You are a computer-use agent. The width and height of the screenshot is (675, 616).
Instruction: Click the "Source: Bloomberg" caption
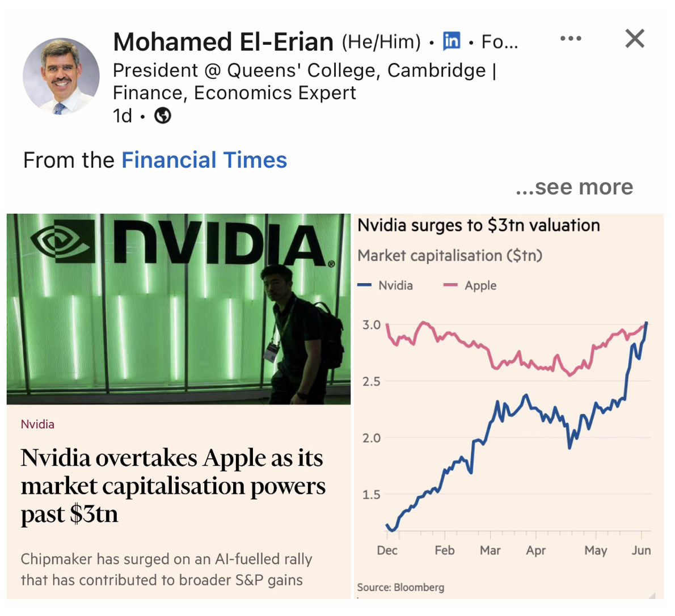pos(400,587)
